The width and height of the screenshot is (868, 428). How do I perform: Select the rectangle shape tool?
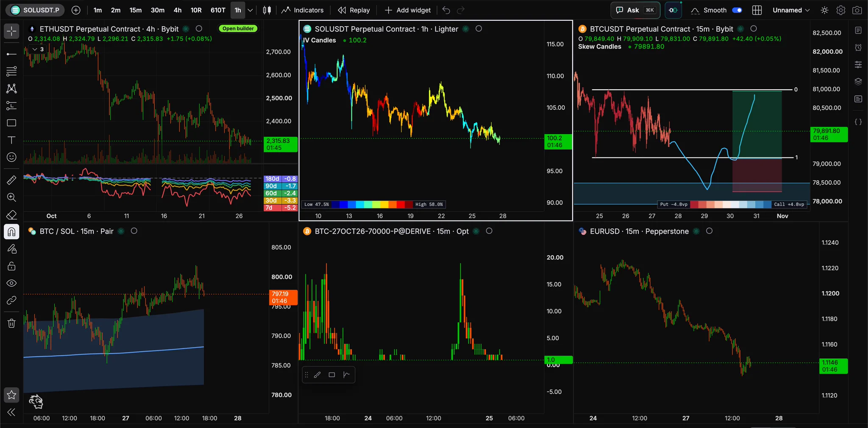click(x=11, y=123)
